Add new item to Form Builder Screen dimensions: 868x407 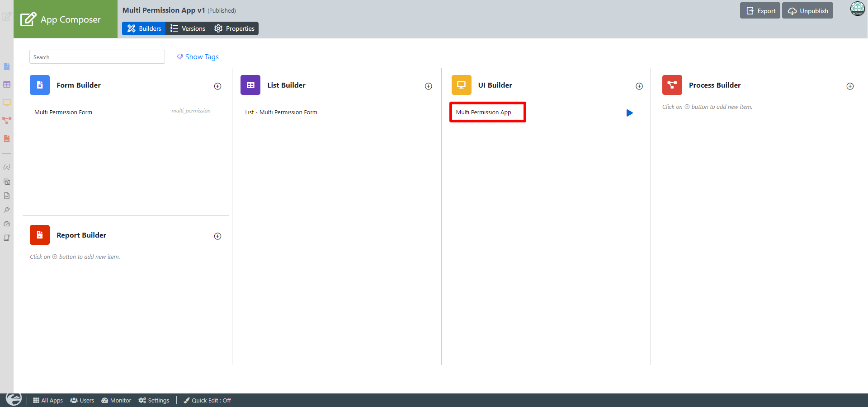pyautogui.click(x=217, y=86)
